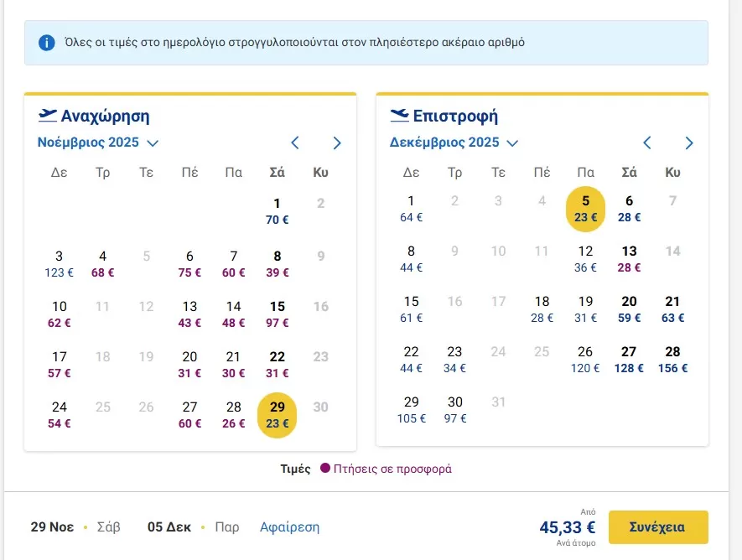Click highlighted November 29 departure date
742x560 pixels.
point(278,414)
